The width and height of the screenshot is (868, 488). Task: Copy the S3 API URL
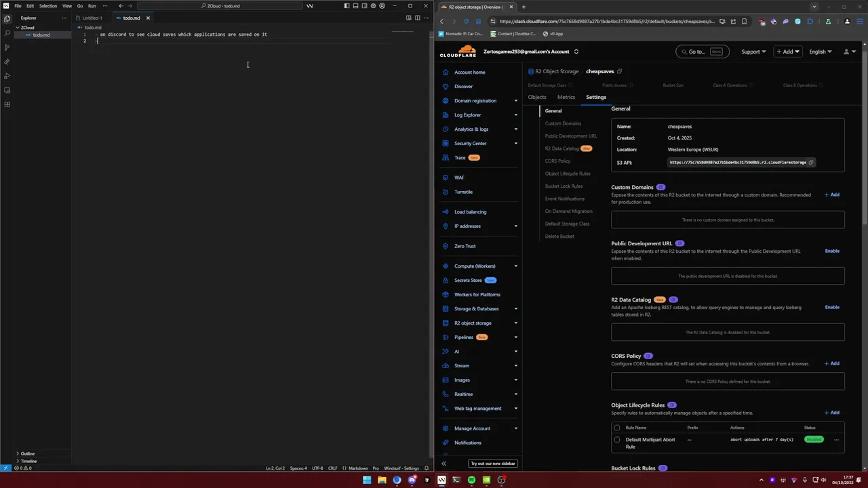pyautogui.click(x=811, y=163)
